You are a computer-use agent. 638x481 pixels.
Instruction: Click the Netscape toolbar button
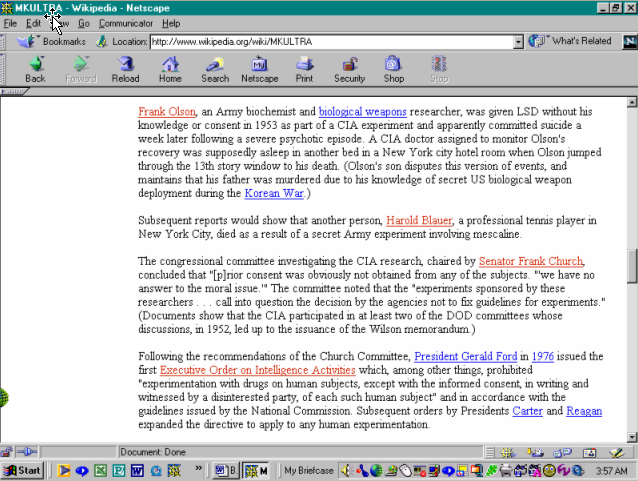tap(259, 69)
